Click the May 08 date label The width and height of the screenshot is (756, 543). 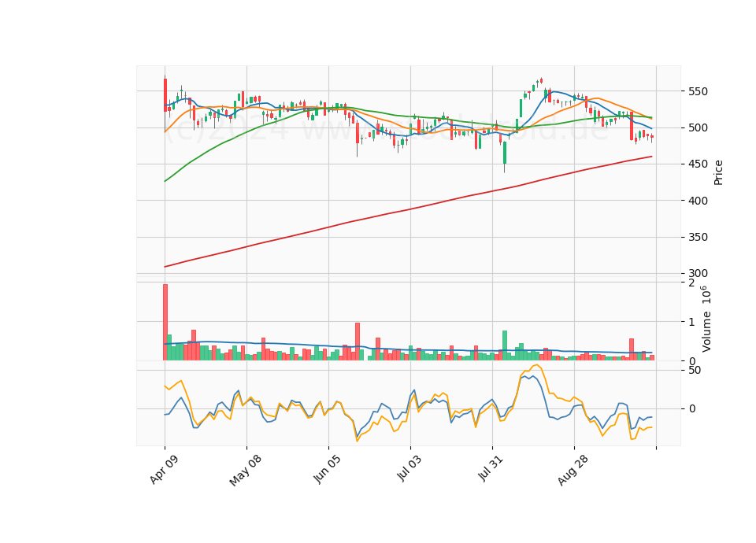coord(246,471)
